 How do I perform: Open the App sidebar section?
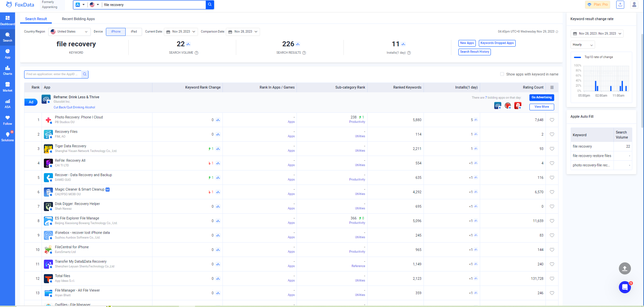[x=7, y=53]
